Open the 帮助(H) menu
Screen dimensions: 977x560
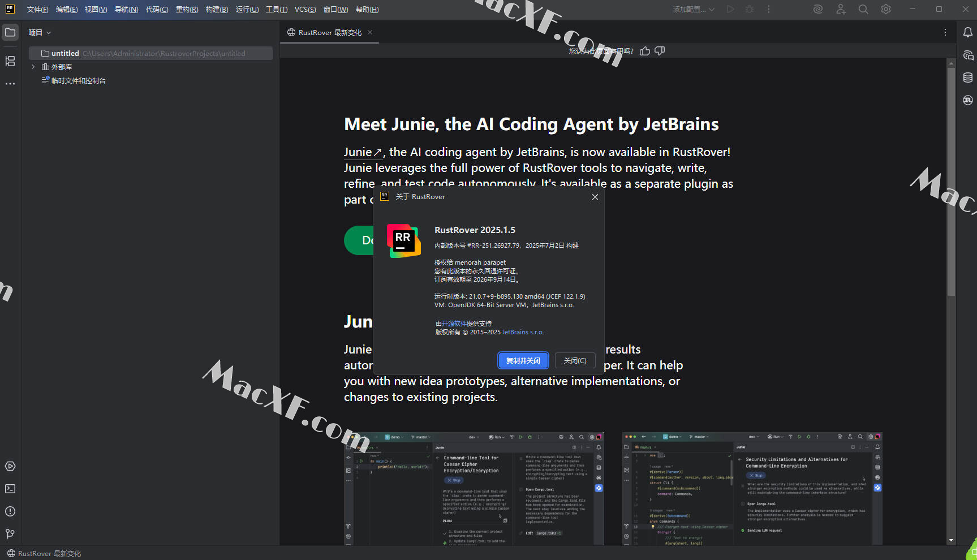(367, 10)
